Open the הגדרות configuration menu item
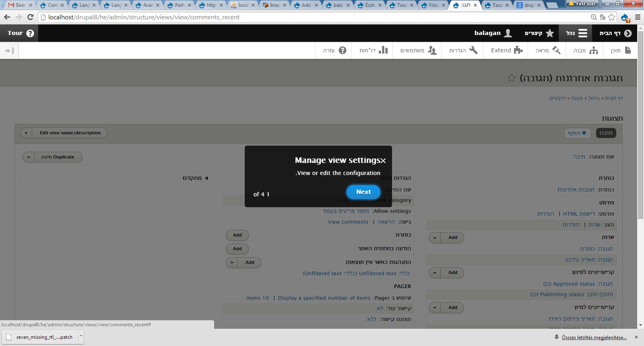The width and height of the screenshot is (644, 346). tap(463, 50)
